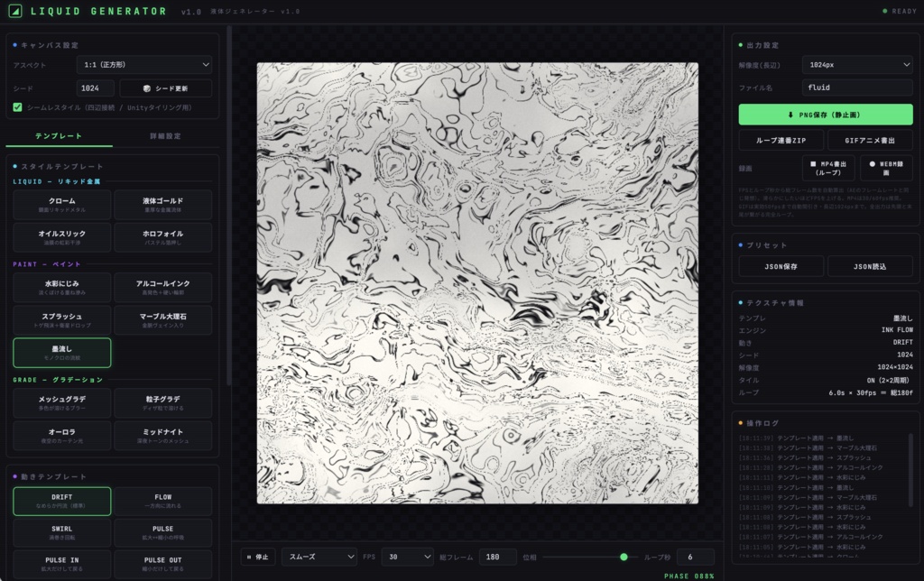Screen dimensions: 924x581
Task: Expand the スムーズ easing dropdown
Action: pos(319,557)
